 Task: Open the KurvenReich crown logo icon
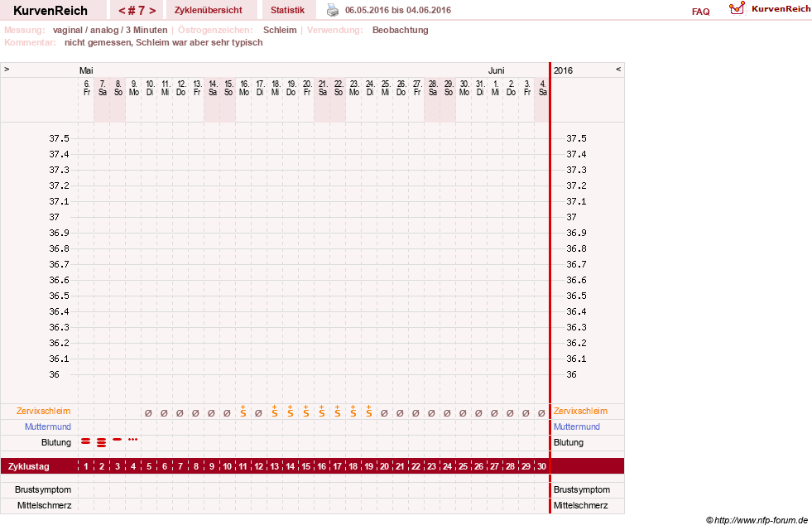click(x=737, y=8)
